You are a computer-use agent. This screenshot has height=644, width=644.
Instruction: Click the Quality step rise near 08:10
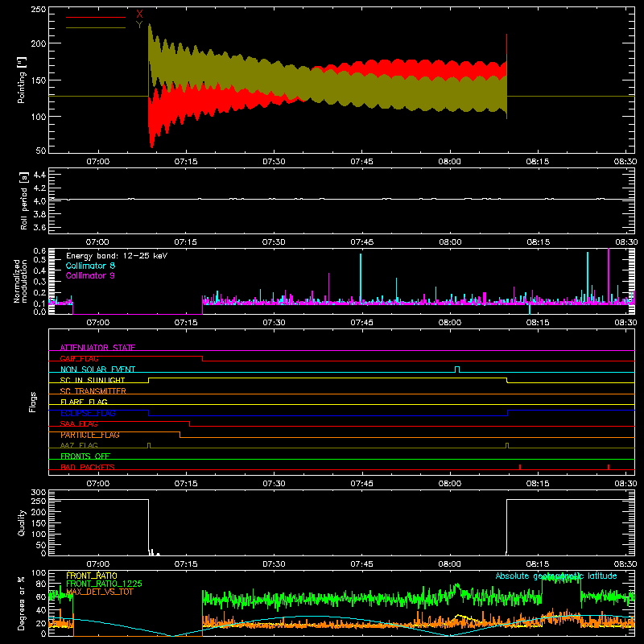pyautogui.click(x=507, y=527)
